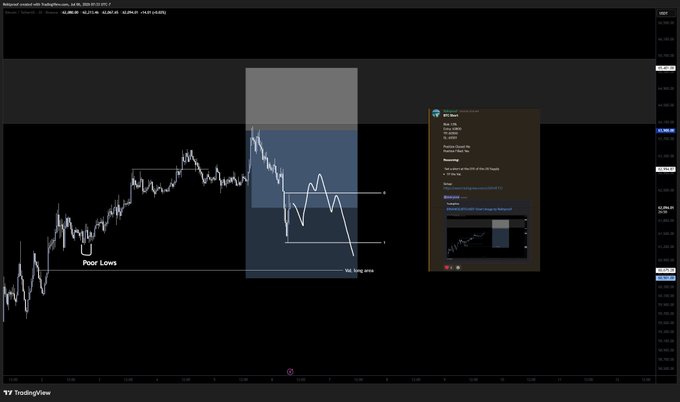Click the pink event marker on the time axis

[290, 372]
